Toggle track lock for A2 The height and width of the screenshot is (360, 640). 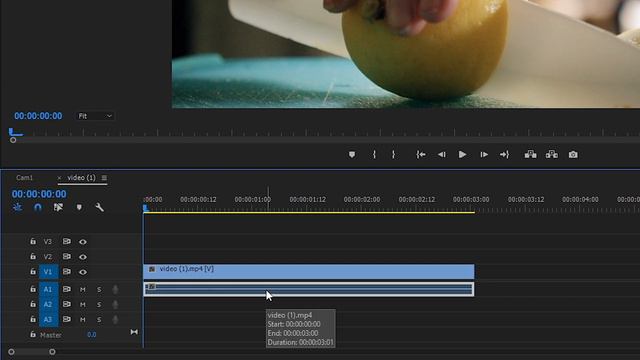coord(33,304)
